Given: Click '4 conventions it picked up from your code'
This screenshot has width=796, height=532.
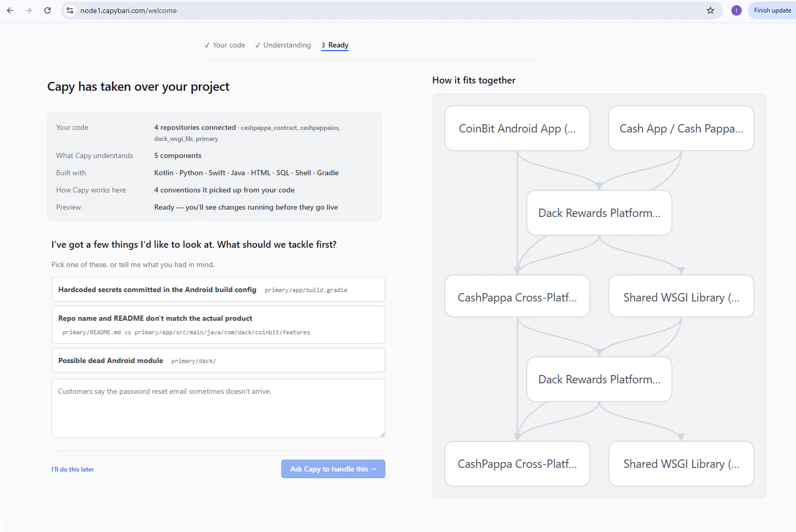Looking at the screenshot, I should pos(224,190).
